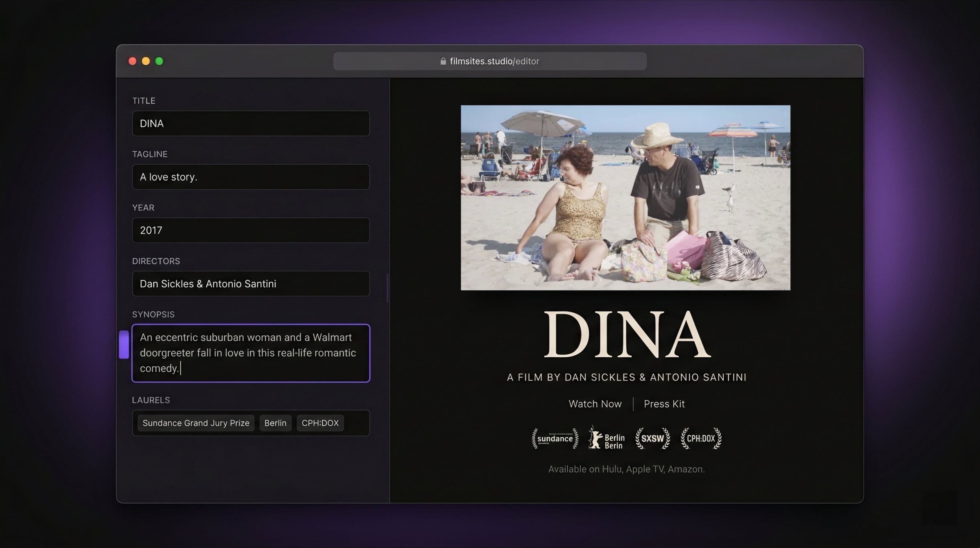980x548 pixels.
Task: Click the Directors input field
Action: click(x=251, y=284)
